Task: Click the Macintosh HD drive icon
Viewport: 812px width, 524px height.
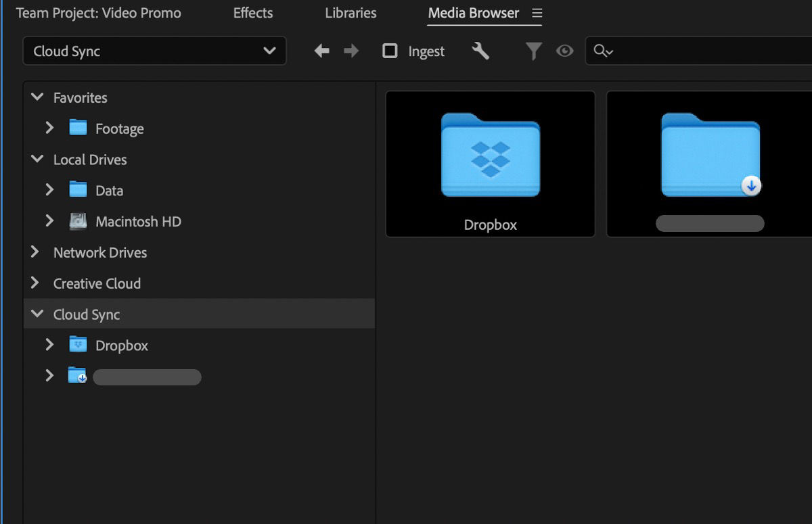Action: pos(77,221)
